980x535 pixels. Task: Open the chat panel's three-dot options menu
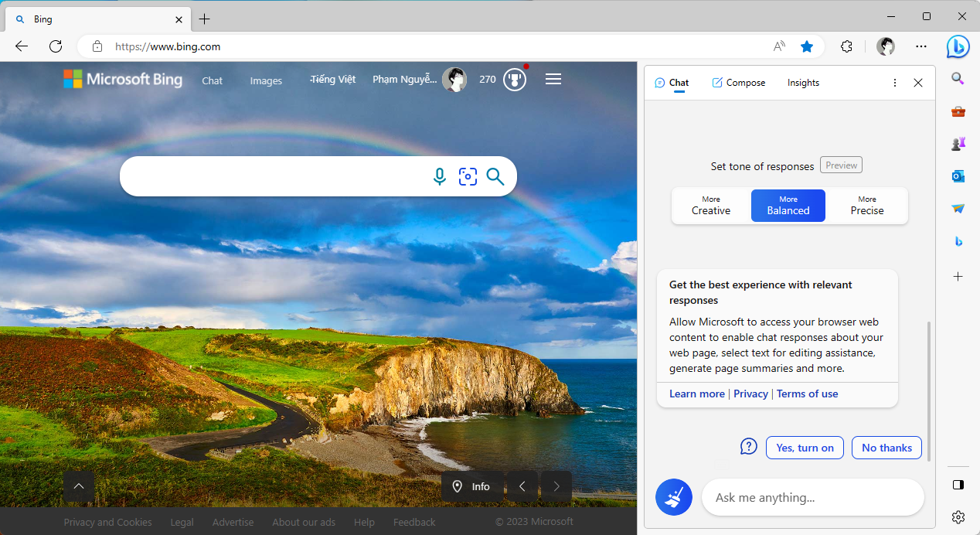tap(894, 82)
